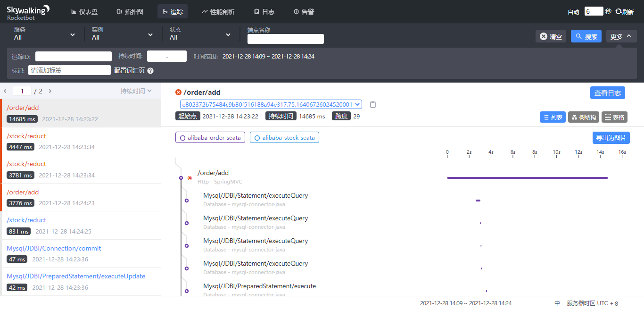The image size is (644, 310).
Task: Switch language with the 中 button
Action: [x=557, y=303]
